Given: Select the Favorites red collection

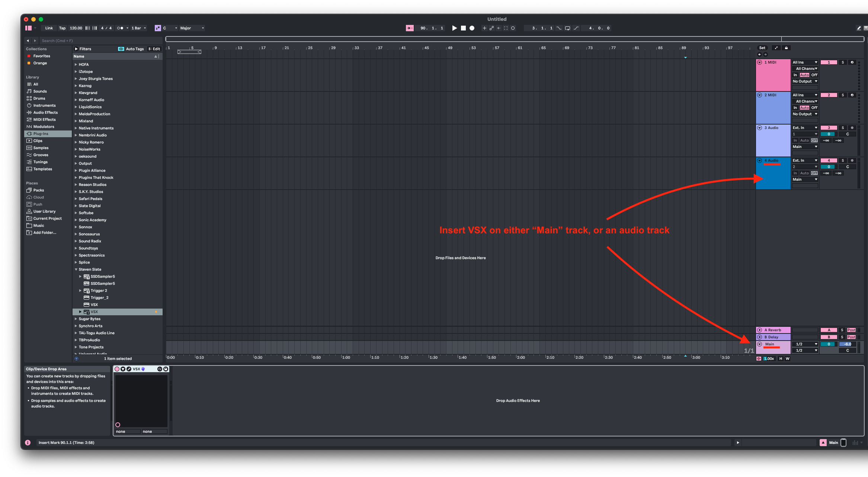Looking at the screenshot, I should click(x=41, y=56).
